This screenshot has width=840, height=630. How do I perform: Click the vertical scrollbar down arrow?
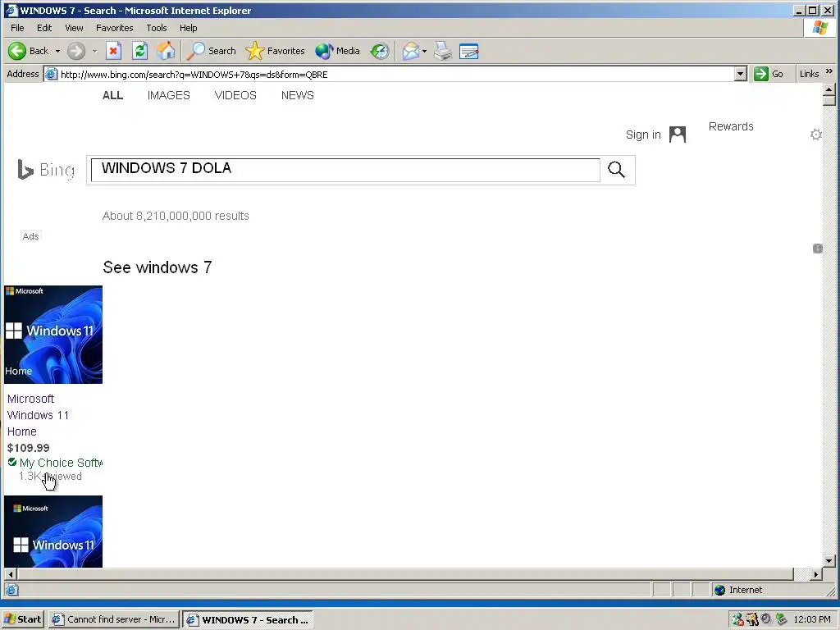829,561
